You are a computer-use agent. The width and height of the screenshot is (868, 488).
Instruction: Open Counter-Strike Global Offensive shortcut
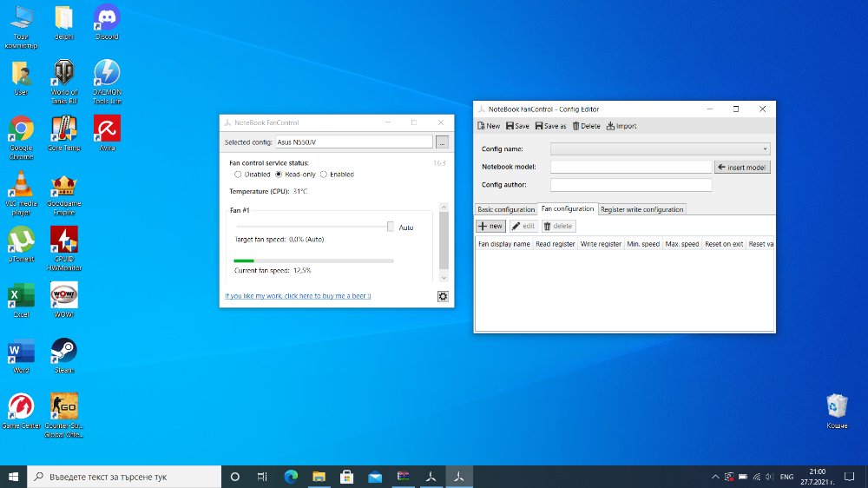click(63, 415)
